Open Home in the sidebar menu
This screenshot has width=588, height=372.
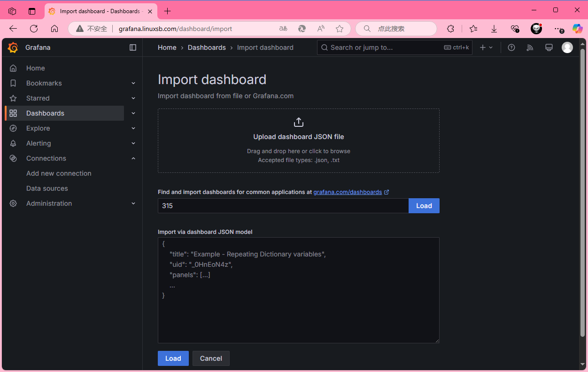[36, 68]
